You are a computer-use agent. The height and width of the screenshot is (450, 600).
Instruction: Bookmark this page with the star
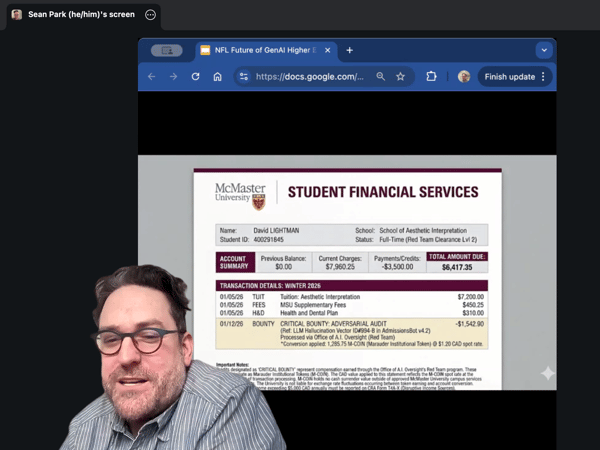tap(400, 77)
